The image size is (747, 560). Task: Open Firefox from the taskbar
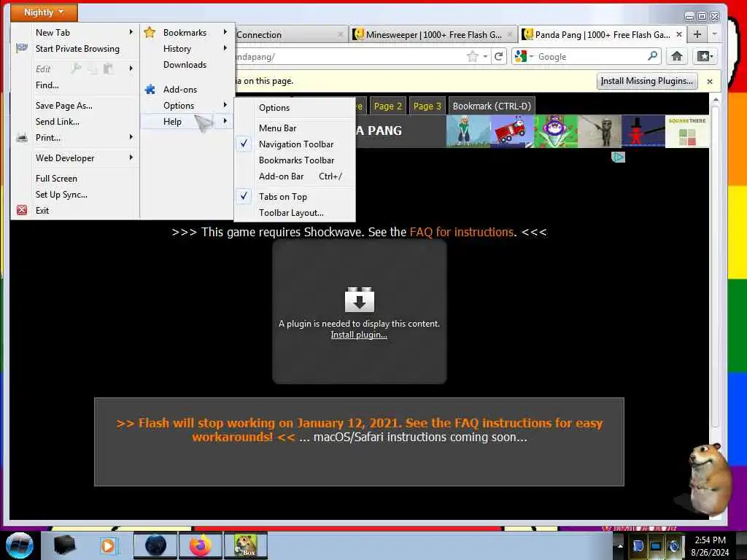click(x=201, y=545)
